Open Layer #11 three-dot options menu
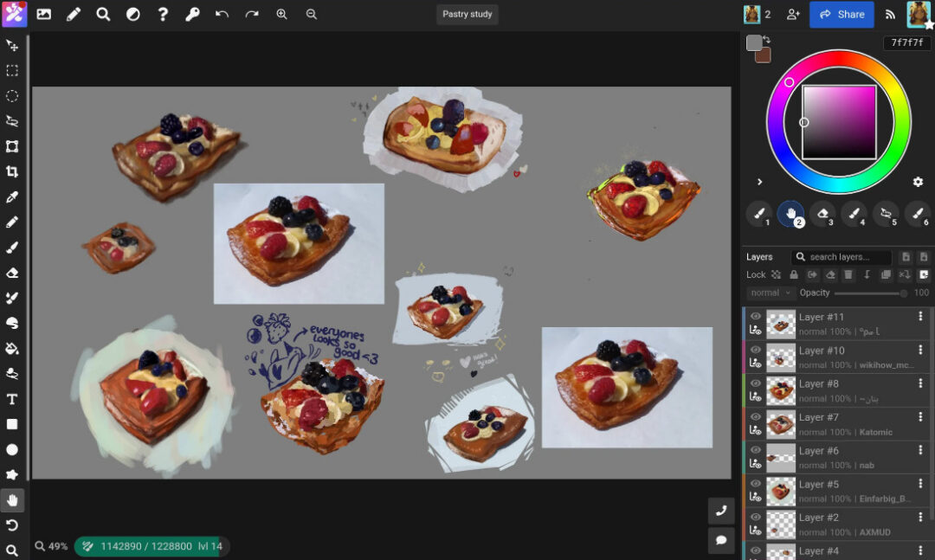The width and height of the screenshot is (935, 560). coord(920,317)
